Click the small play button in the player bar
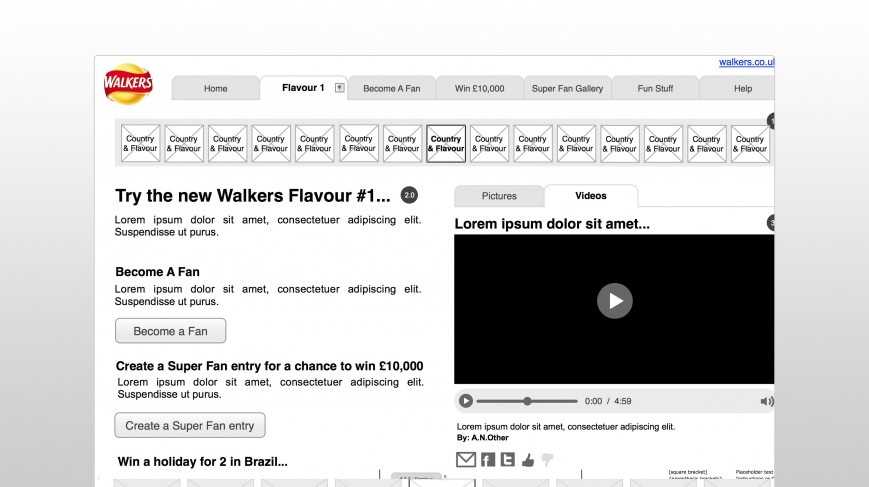Image resolution: width=869 pixels, height=487 pixels. pyautogui.click(x=466, y=401)
